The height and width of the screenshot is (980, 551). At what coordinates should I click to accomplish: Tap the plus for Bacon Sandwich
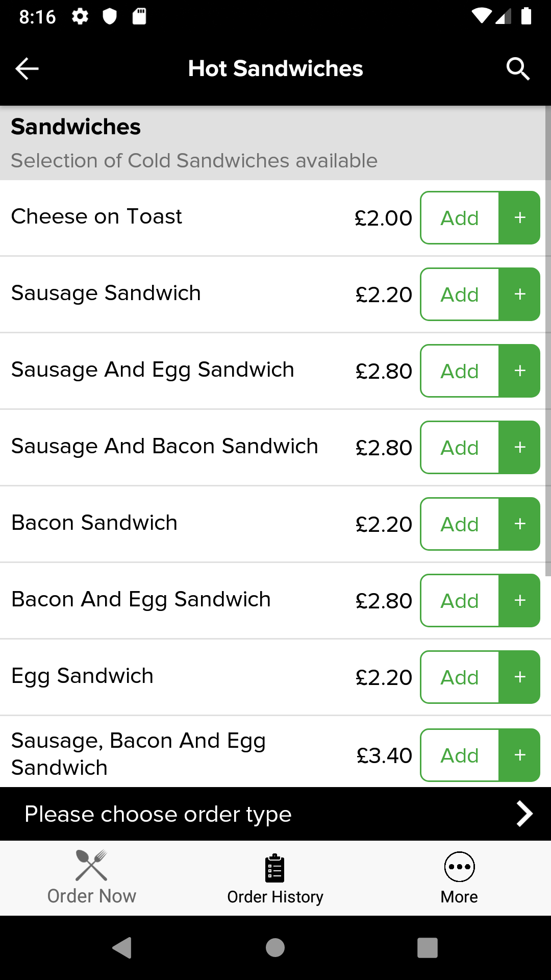tap(519, 524)
